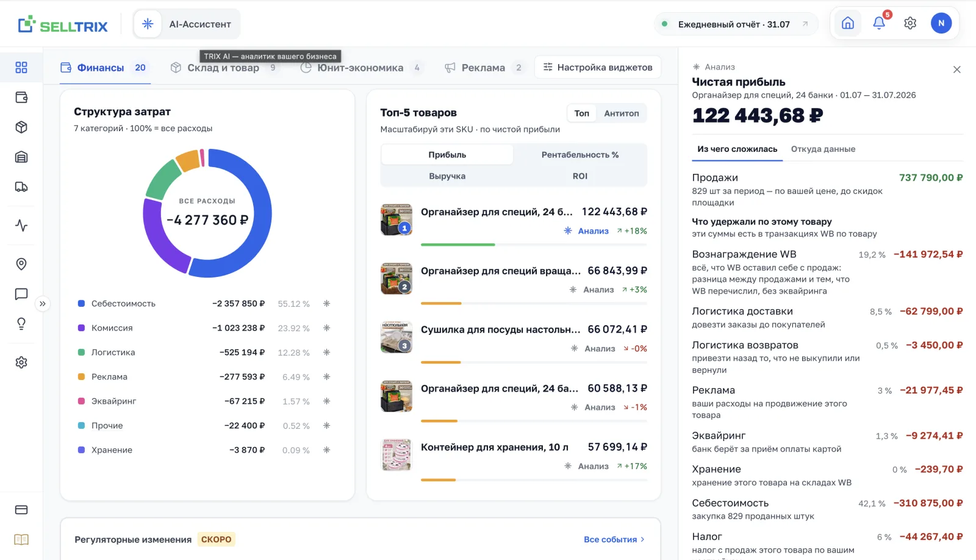Switch to the Юнит-экономика tab

[361, 68]
